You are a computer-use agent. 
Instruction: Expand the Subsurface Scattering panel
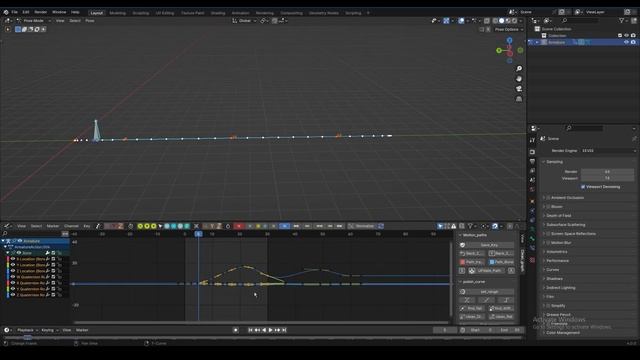pyautogui.click(x=564, y=224)
